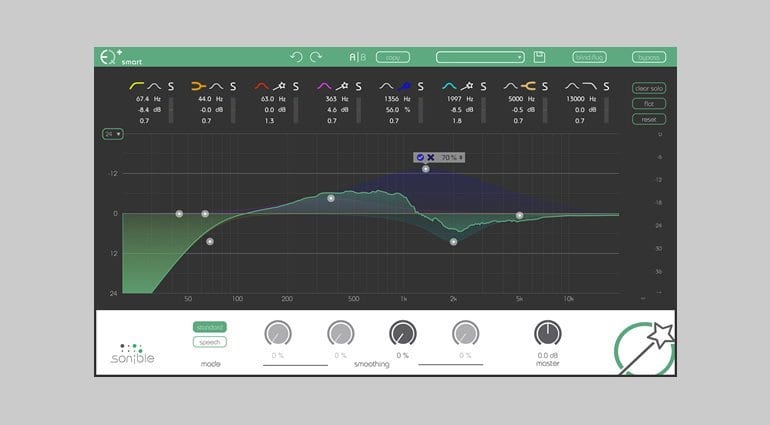Click the fourth smoothing knob

[466, 334]
